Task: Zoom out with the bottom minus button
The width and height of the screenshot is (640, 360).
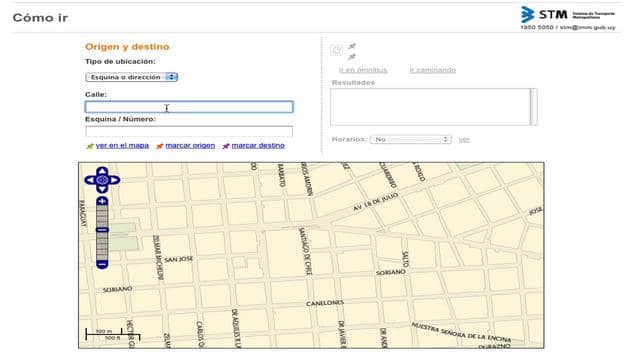Action: tap(102, 264)
